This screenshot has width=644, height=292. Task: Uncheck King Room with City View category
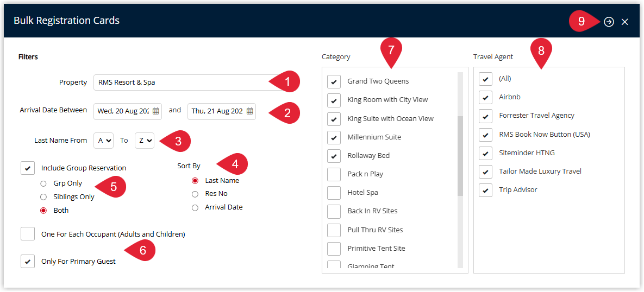(334, 100)
